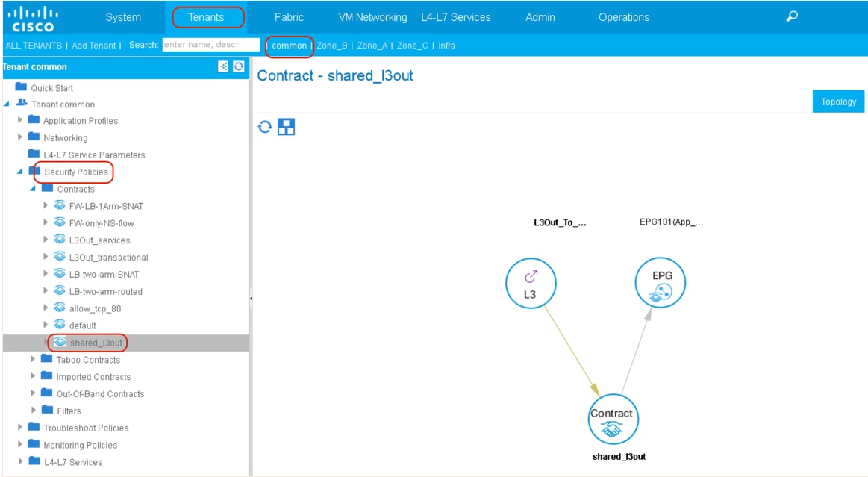The width and height of the screenshot is (868, 477).
Task: Select the Out-Of-Band Contracts tree item
Action: [100, 394]
